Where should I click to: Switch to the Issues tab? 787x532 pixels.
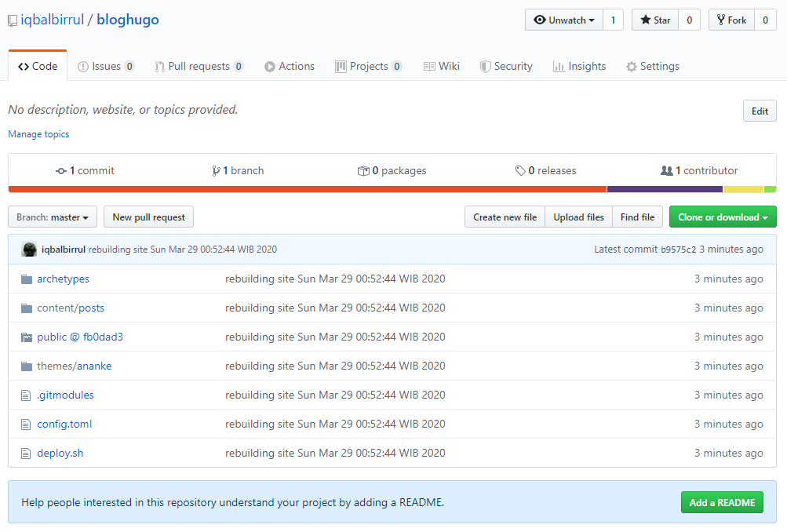pos(106,67)
